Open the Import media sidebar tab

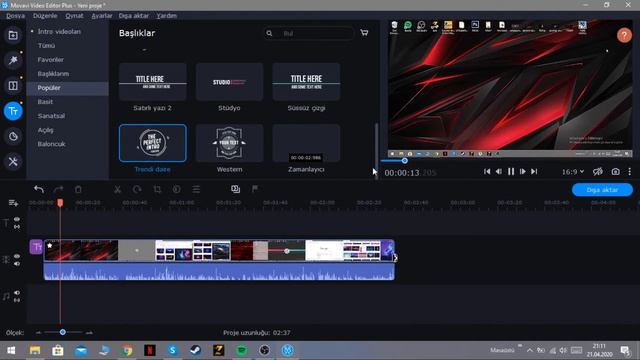(13, 35)
